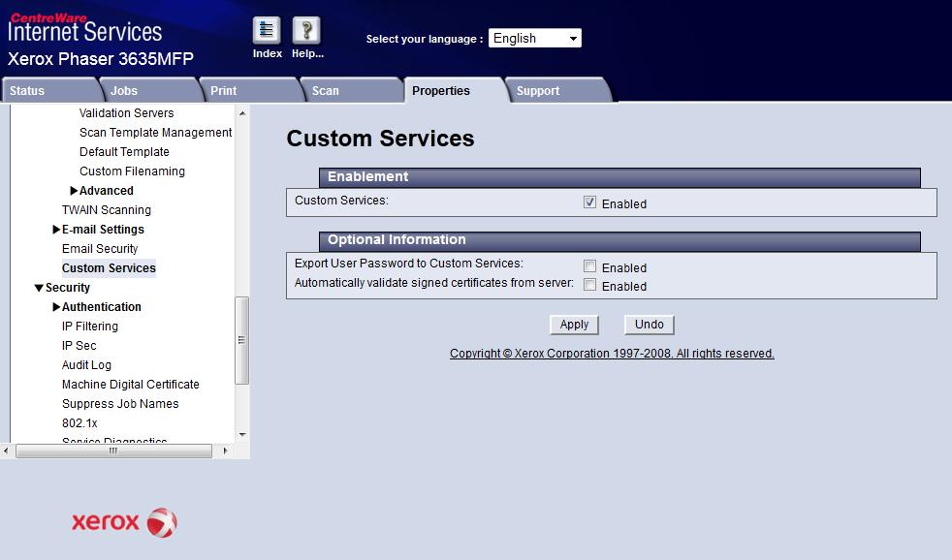Click the sidebar scroll down arrow
The width and height of the screenshot is (952, 560).
pos(242,434)
